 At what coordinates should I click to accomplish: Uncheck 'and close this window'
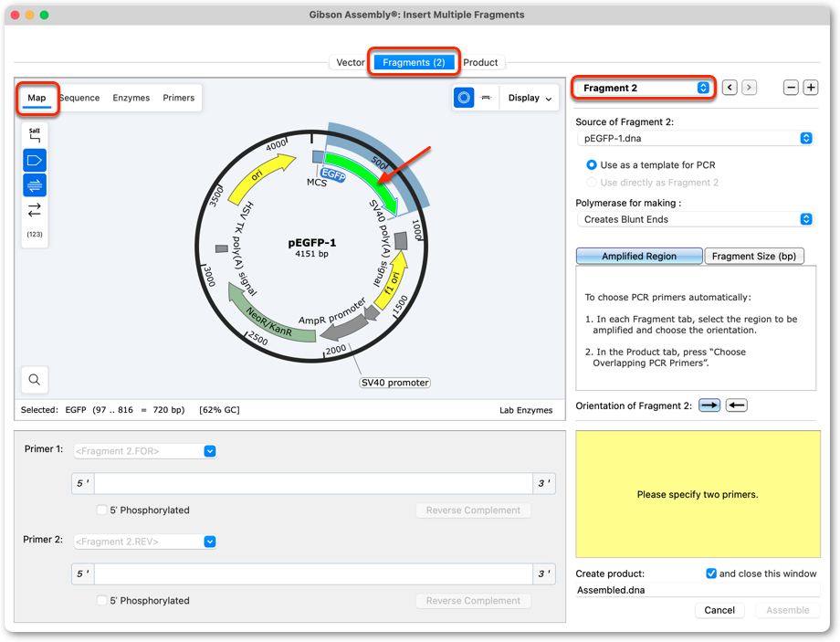point(711,574)
